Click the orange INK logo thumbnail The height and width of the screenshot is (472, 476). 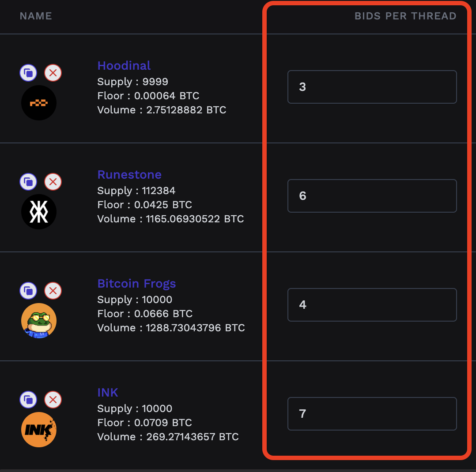click(39, 430)
